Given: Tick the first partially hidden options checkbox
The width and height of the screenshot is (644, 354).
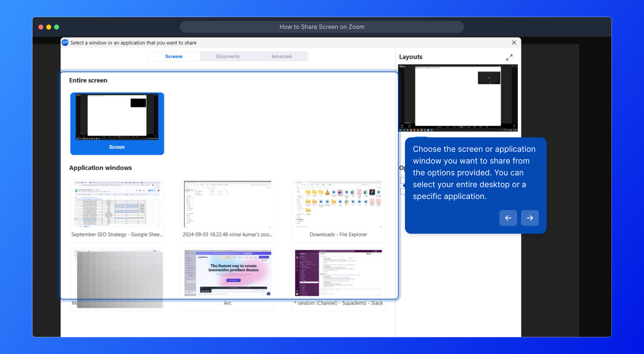Looking at the screenshot, I should 402,180.
